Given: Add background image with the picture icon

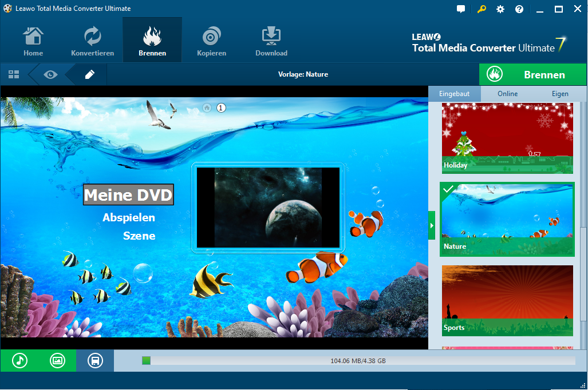Looking at the screenshot, I should coord(57,361).
